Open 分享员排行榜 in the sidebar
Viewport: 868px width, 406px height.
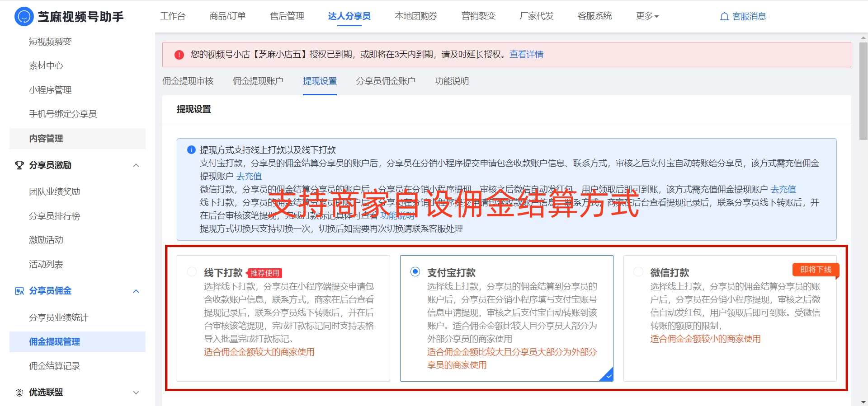(x=55, y=216)
